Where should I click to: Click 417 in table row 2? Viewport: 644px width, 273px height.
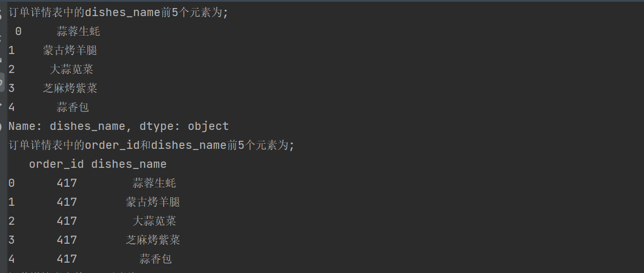(x=67, y=221)
